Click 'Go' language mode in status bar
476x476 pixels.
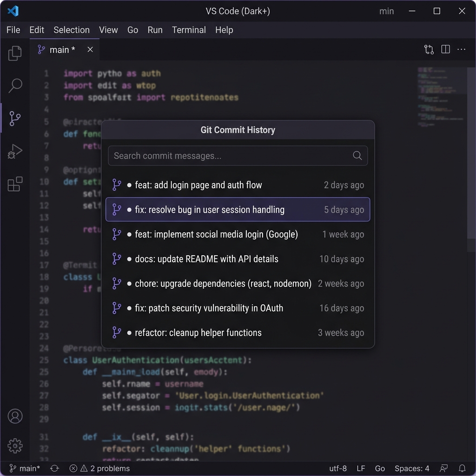click(380, 469)
